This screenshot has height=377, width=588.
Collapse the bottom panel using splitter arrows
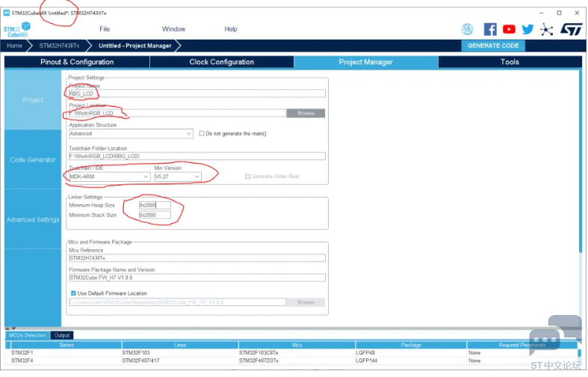click(10, 328)
